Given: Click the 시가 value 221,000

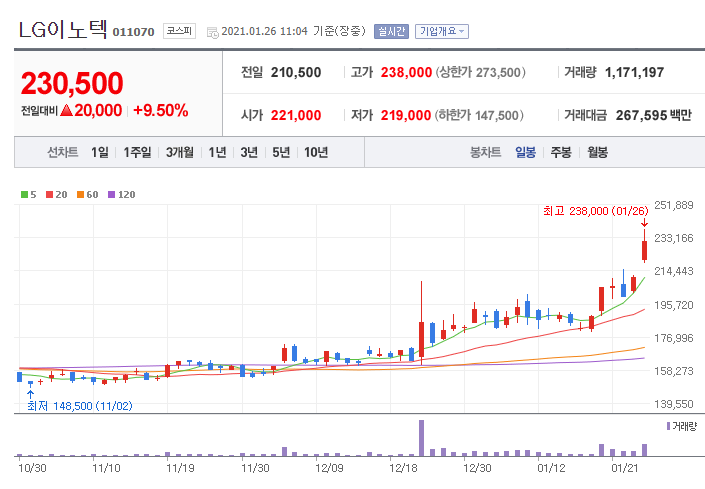Looking at the screenshot, I should tap(296, 116).
